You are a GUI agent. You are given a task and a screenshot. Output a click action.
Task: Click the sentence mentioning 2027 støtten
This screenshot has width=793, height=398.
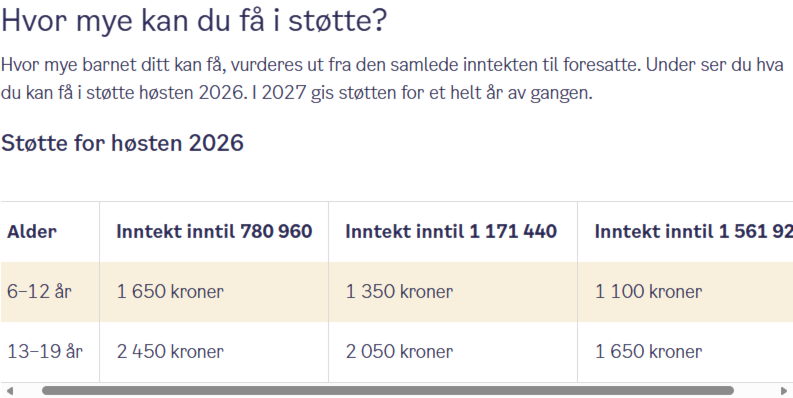point(422,93)
